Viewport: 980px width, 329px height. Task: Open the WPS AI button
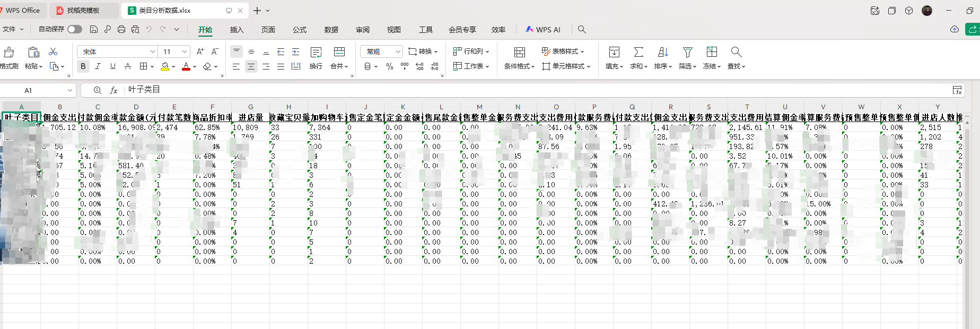543,30
